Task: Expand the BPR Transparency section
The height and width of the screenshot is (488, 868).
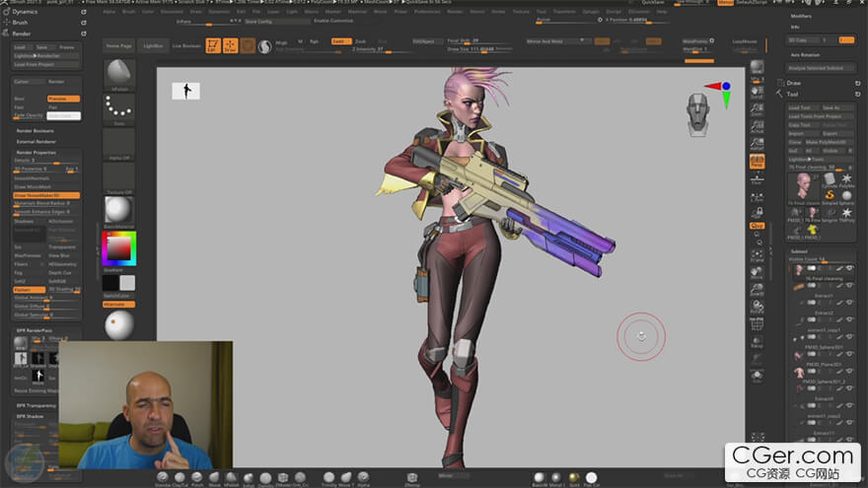Action: [x=36, y=405]
